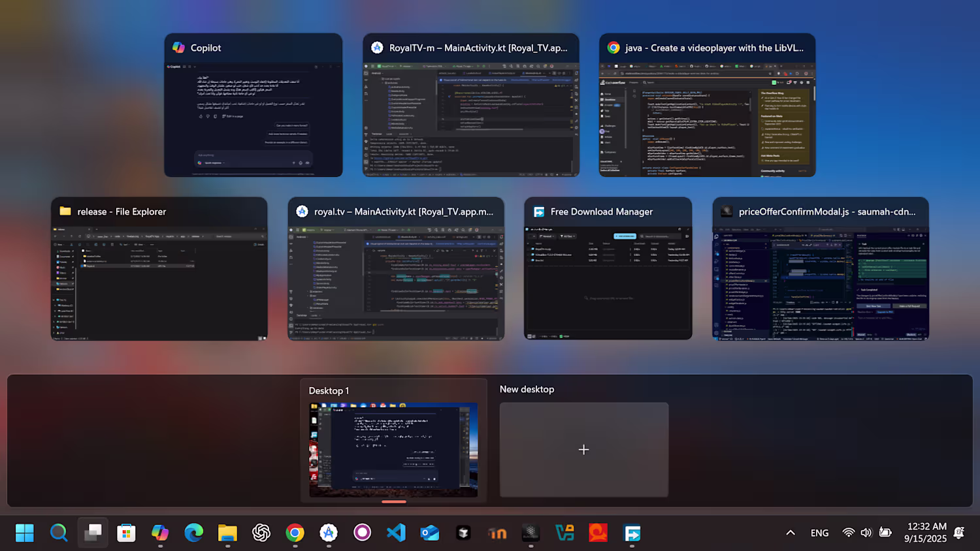Launch Visual Studio Code from the taskbar
The height and width of the screenshot is (551, 980).
[x=396, y=533]
